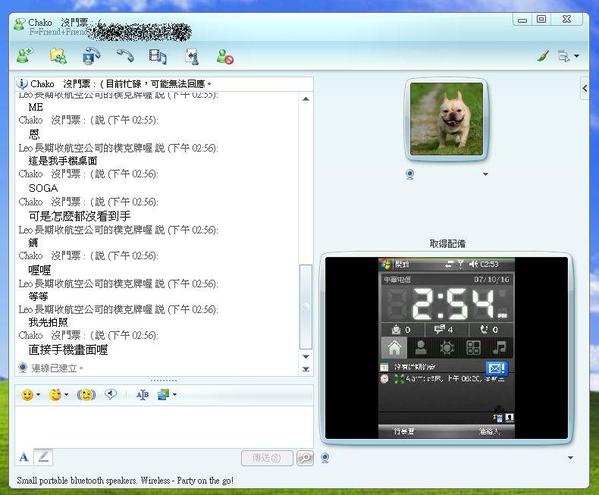
Task: Block this contact via toolbar icon
Action: (x=225, y=57)
